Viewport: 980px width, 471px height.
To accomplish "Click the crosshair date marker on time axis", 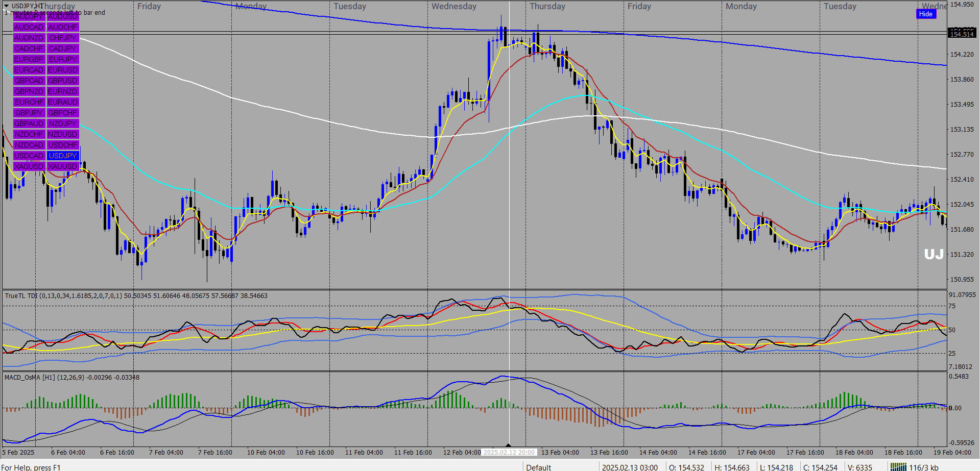I will coord(509,452).
